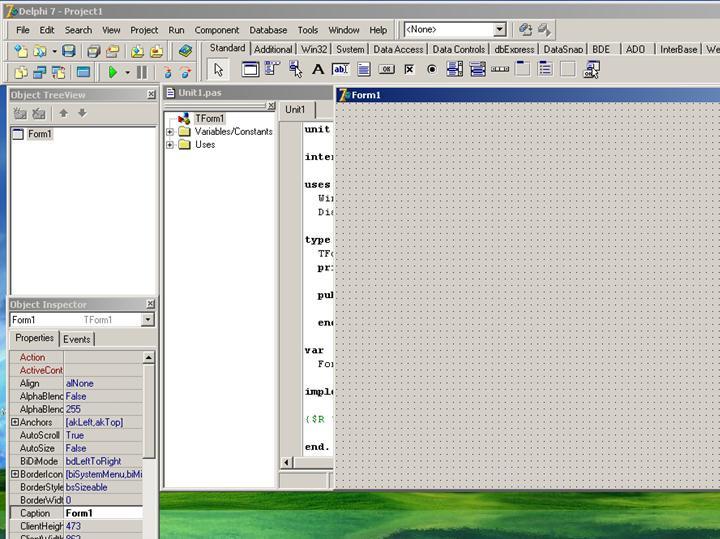This screenshot has height=539, width=720.
Task: Open the dropdown arrow beside Open icon
Action: [54, 51]
